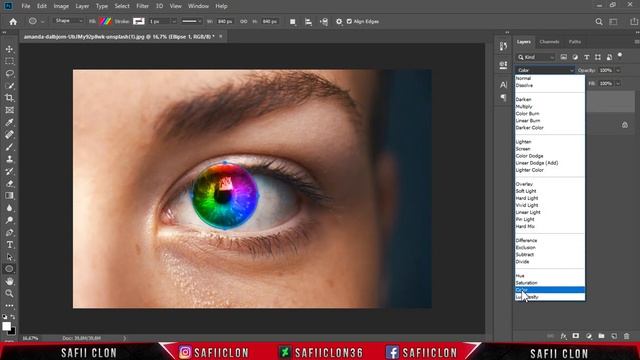Toggle type layer filter
640x360 pixels.
coord(587,57)
